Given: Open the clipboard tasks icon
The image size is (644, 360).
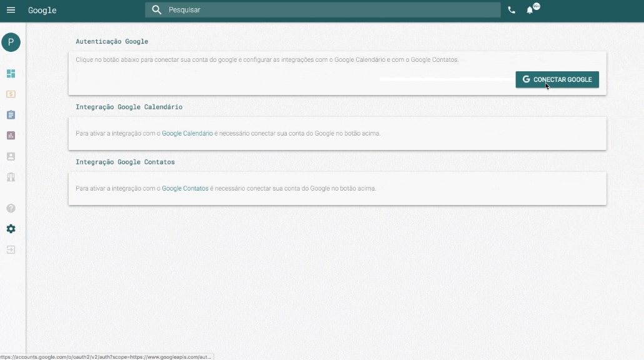Looking at the screenshot, I should [11, 114].
